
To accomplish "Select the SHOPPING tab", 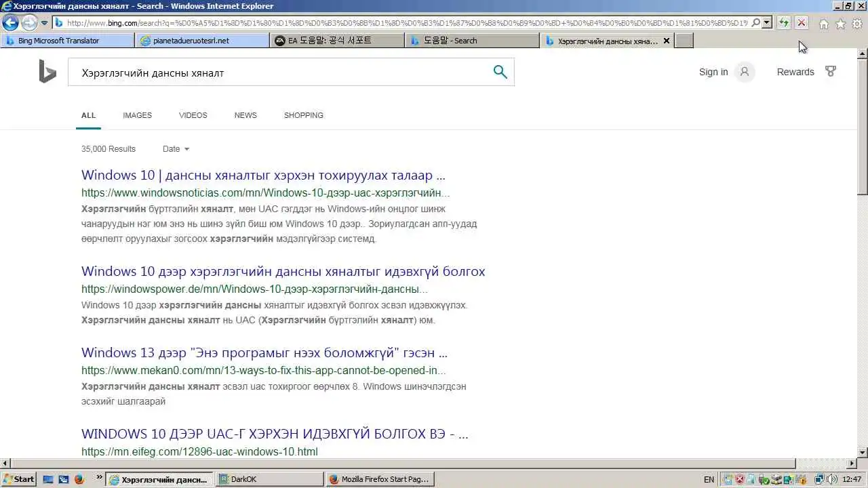I will tap(304, 115).
